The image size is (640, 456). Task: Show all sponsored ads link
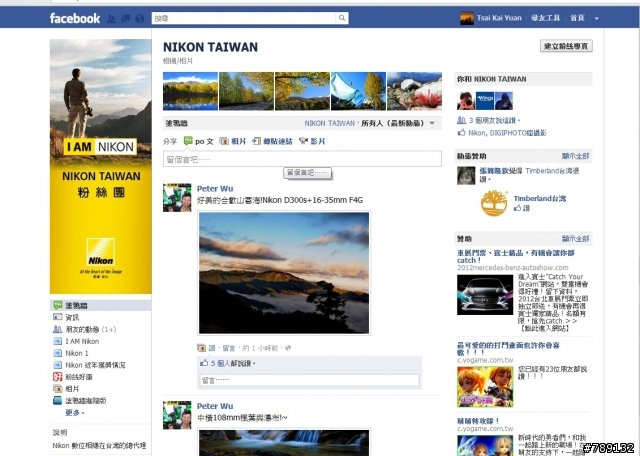click(575, 239)
